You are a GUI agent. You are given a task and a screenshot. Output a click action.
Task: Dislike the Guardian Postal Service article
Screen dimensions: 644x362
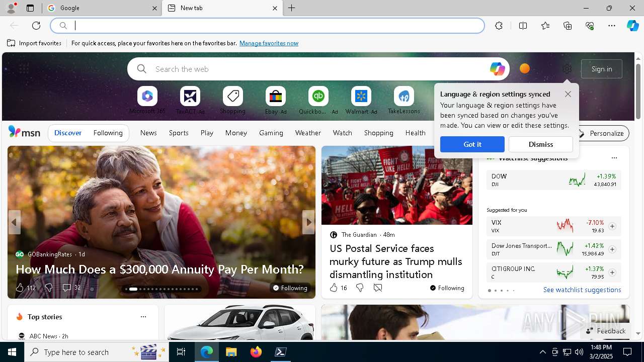[x=360, y=288]
